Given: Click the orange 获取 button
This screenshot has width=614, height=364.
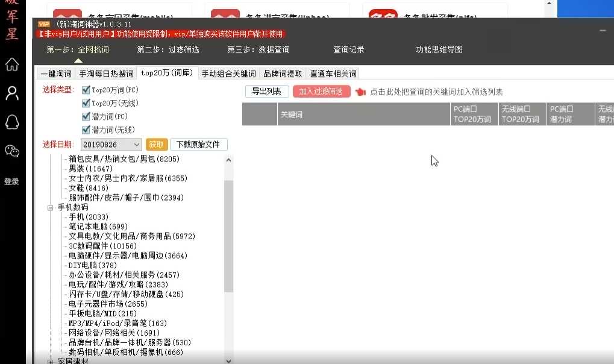Looking at the screenshot, I should point(157,145).
